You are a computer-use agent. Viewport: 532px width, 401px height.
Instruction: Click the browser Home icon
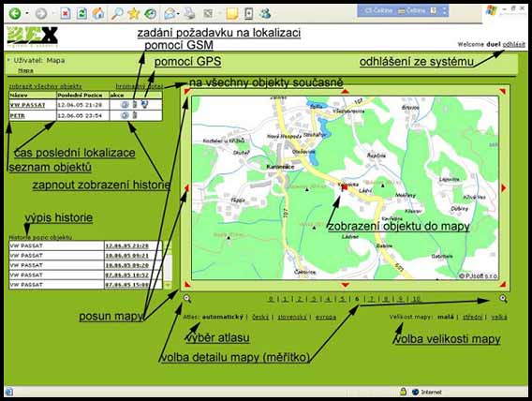[98, 13]
